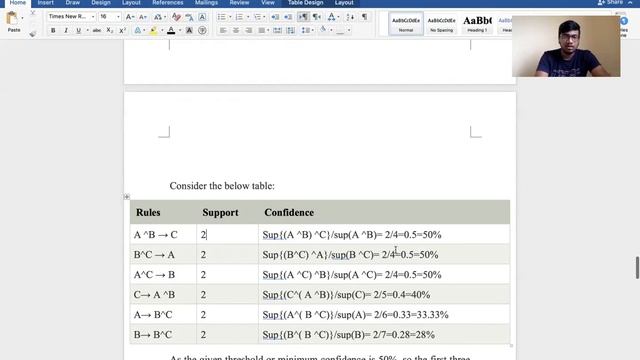Apply the shading paint bucket color
Screen dimensions: 640x360
[323, 30]
